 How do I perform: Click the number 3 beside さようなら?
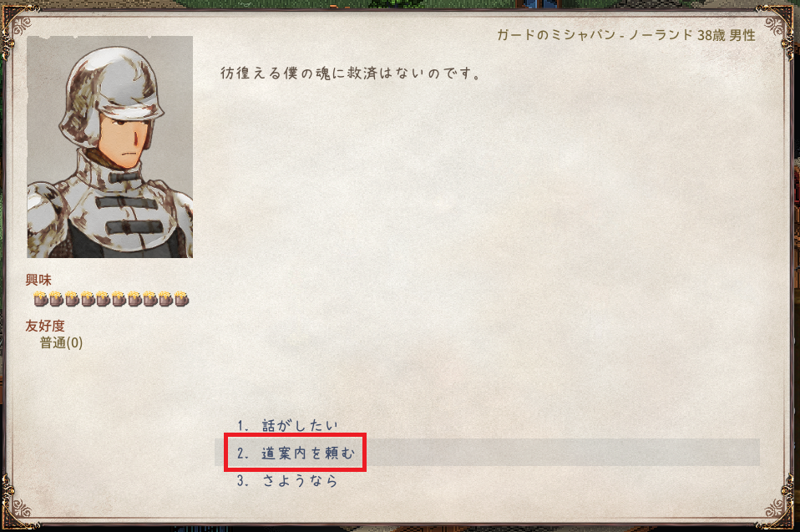tap(242, 480)
